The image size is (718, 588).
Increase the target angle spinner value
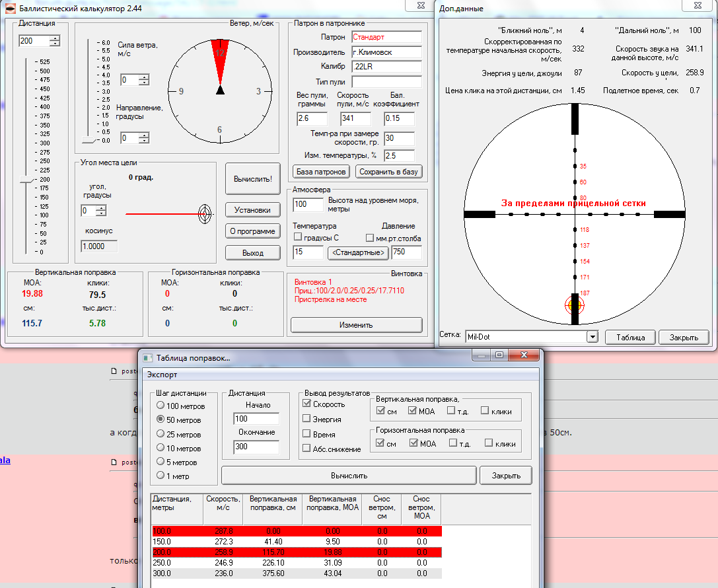101,208
